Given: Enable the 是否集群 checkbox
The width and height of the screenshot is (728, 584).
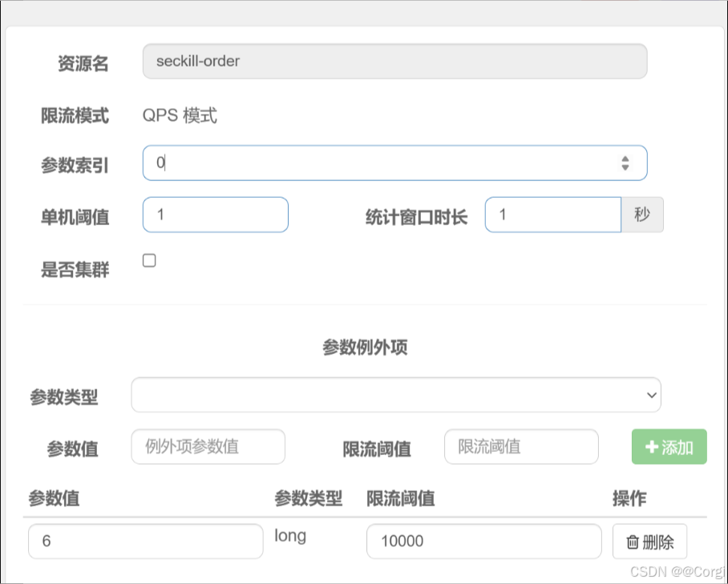Looking at the screenshot, I should [149, 260].
